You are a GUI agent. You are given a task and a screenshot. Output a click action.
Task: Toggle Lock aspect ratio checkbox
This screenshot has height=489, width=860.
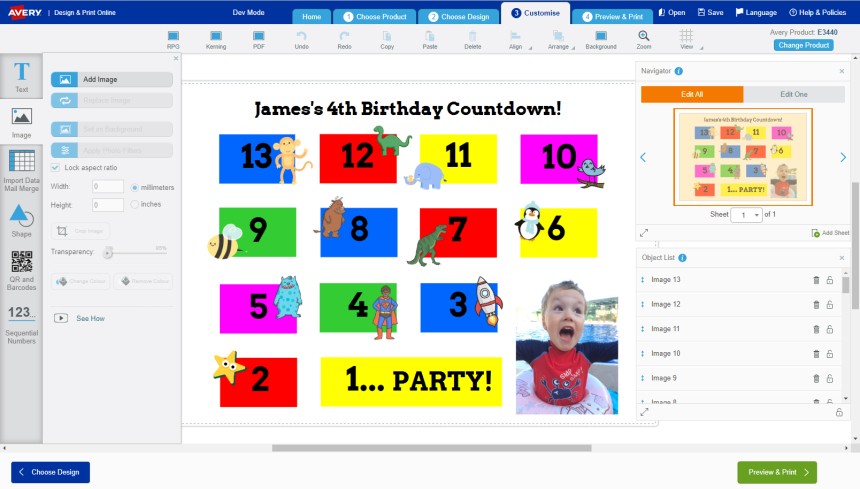click(55, 167)
